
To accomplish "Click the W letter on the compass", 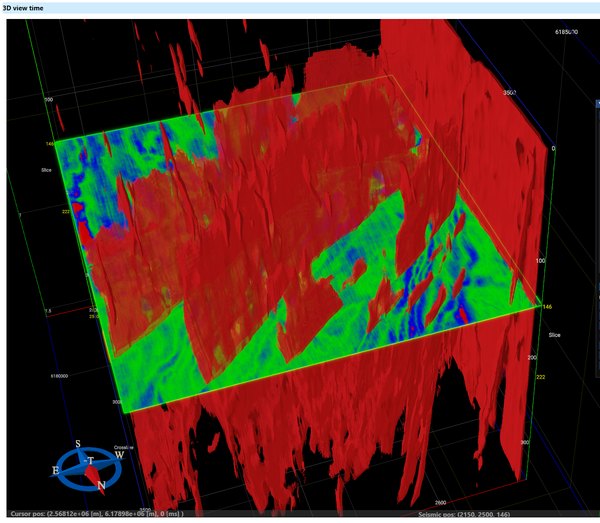I will (119, 455).
